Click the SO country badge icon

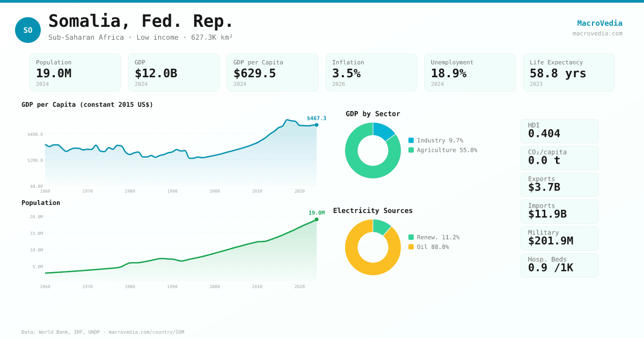tap(28, 30)
